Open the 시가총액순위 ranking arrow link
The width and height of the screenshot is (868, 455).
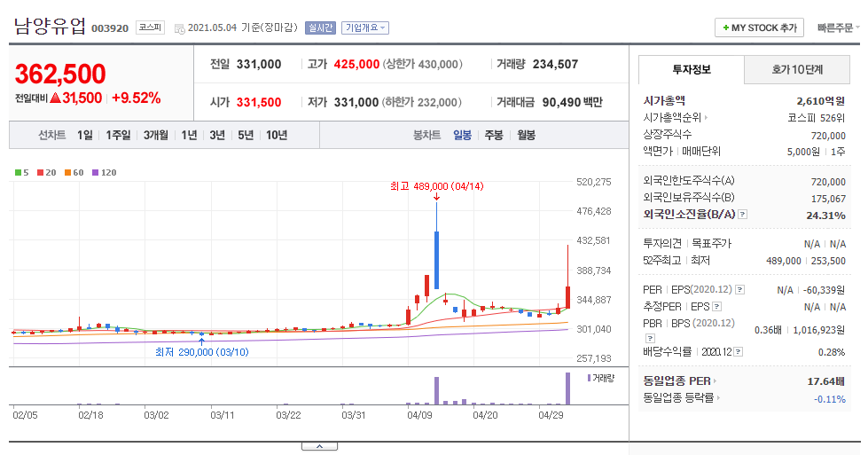pyautogui.click(x=676, y=118)
